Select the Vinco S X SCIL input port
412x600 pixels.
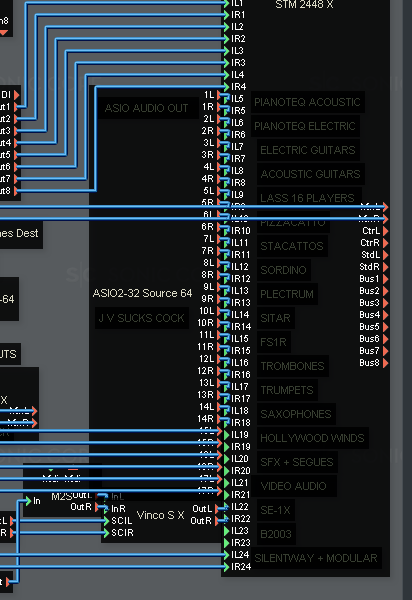point(106,521)
